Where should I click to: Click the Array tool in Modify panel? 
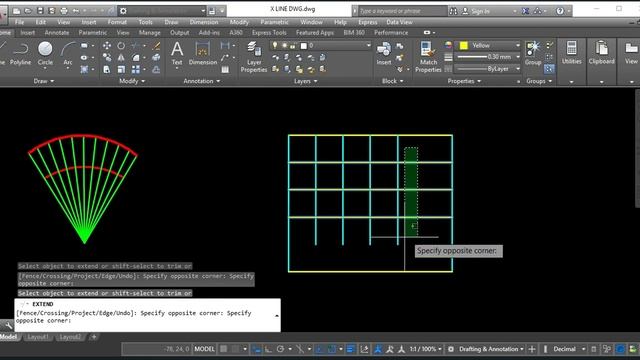click(x=136, y=69)
